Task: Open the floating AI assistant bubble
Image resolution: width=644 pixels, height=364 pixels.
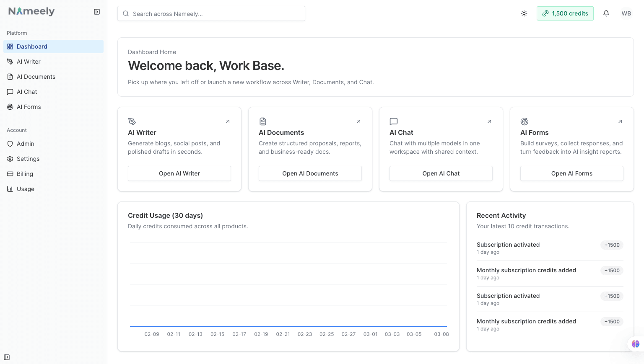Action: click(634, 343)
